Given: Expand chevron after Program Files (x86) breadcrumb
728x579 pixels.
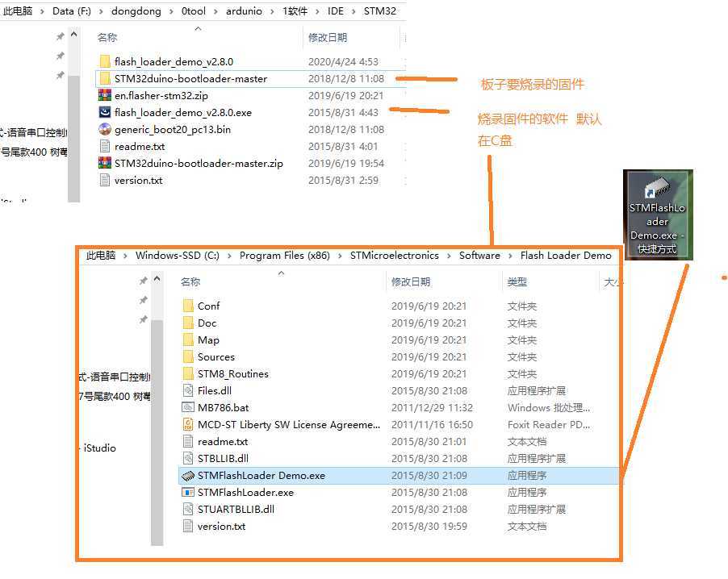Looking at the screenshot, I should [x=340, y=256].
